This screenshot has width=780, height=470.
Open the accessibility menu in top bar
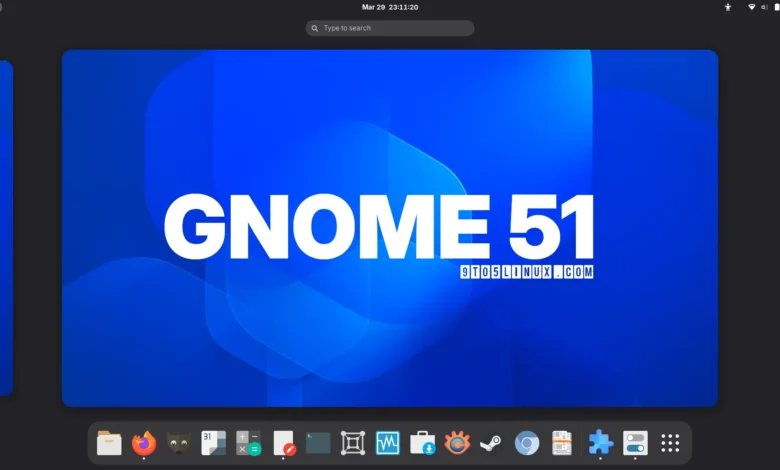728,7
